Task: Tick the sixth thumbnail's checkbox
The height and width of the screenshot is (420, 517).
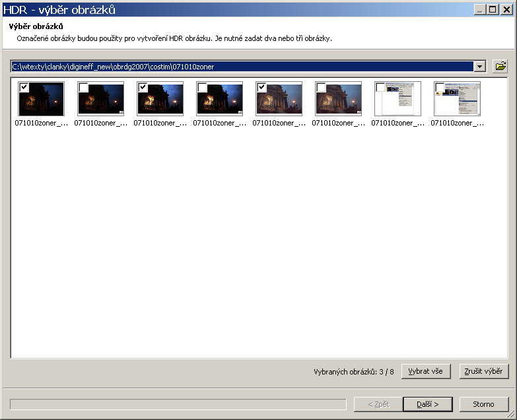Action: pyautogui.click(x=321, y=87)
